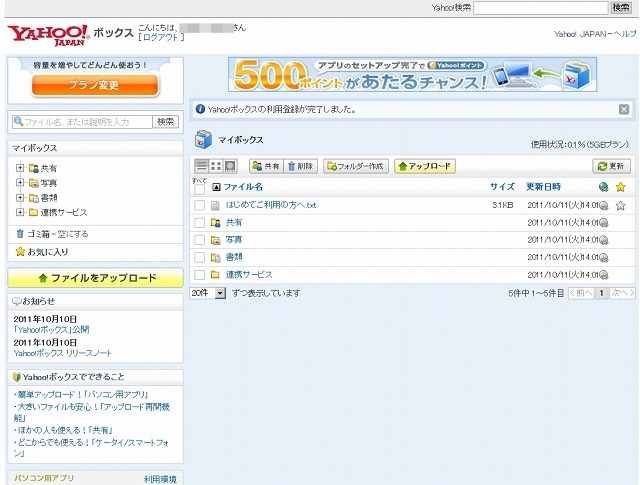Click share status icon on 書類 row
Screen dimensions: 640x485
pyautogui.click(x=604, y=258)
